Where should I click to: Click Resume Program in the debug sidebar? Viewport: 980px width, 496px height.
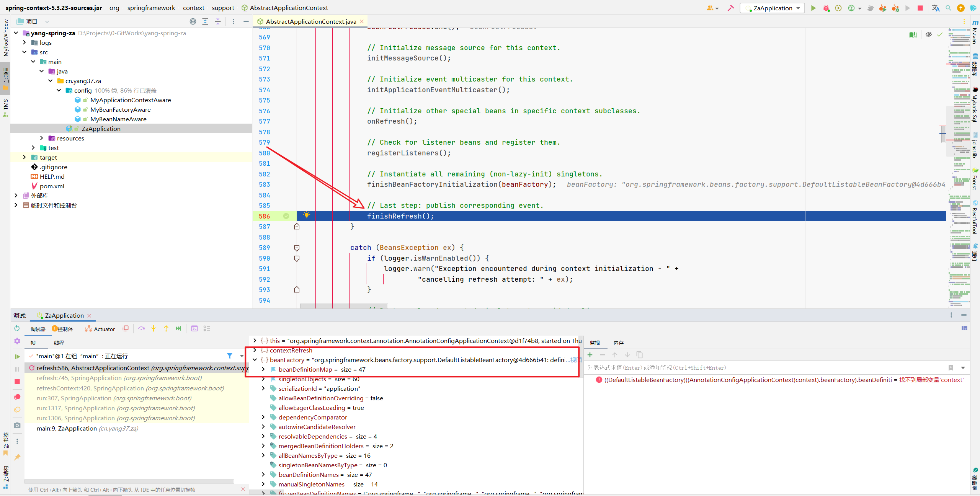(x=17, y=356)
